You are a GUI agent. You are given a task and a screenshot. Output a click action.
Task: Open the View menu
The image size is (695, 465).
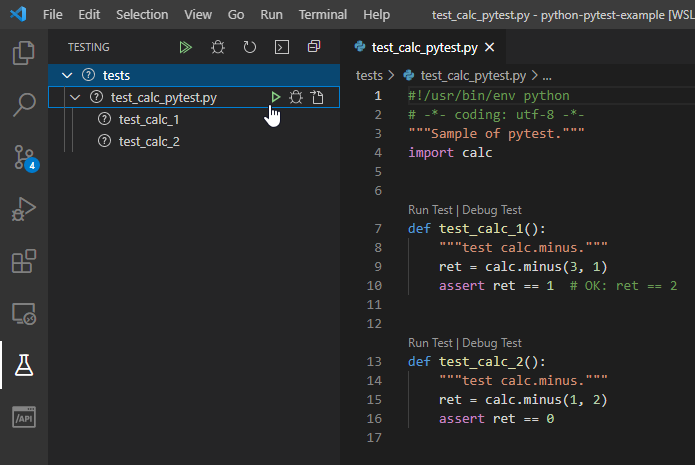pyautogui.click(x=198, y=15)
